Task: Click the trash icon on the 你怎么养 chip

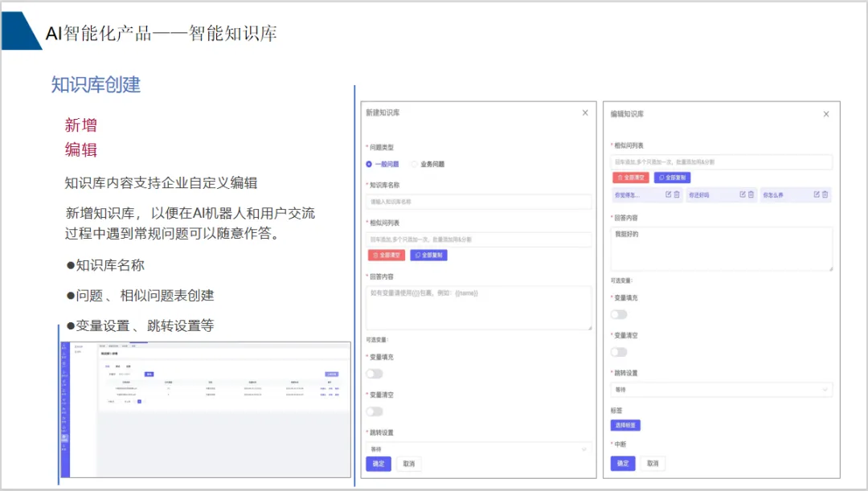Action: click(x=825, y=194)
